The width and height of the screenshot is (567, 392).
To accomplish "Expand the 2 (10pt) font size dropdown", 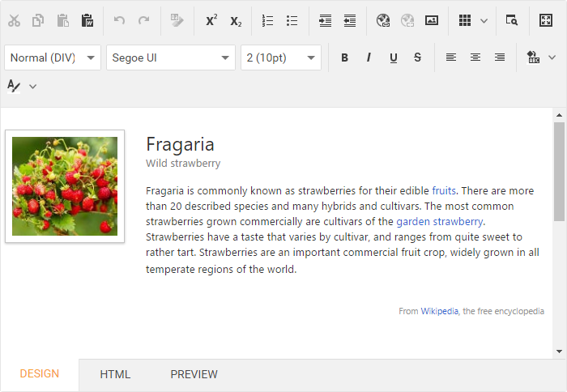I will click(x=280, y=58).
